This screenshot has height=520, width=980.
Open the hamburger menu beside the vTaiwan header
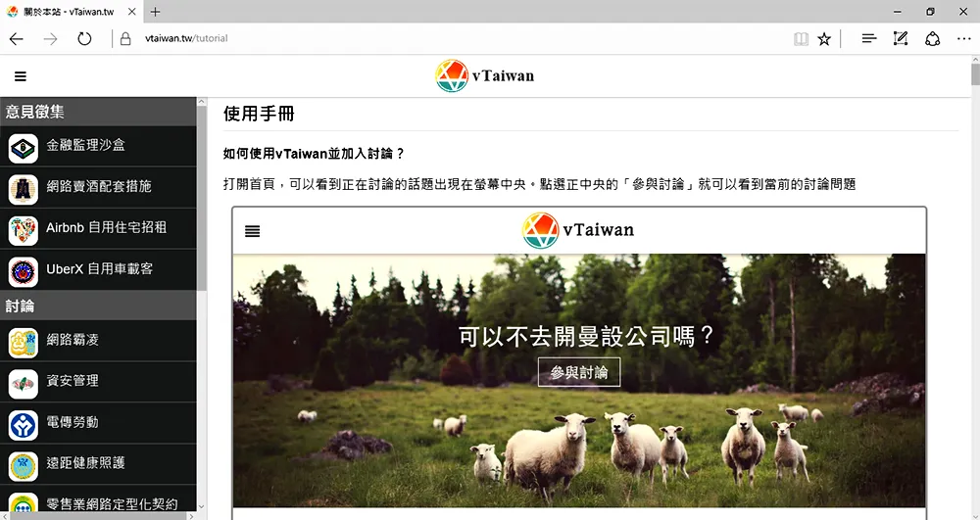pos(21,76)
